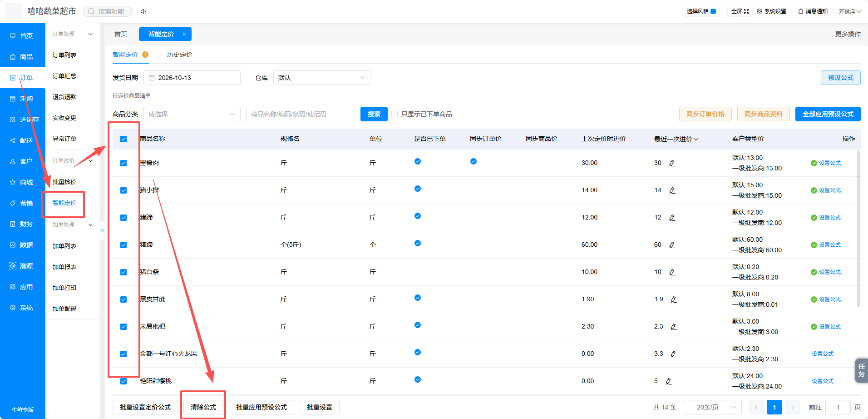This screenshot has width=868, height=419.
Task: Enable 只显示已下单商品 checkbox
Action: coord(395,114)
